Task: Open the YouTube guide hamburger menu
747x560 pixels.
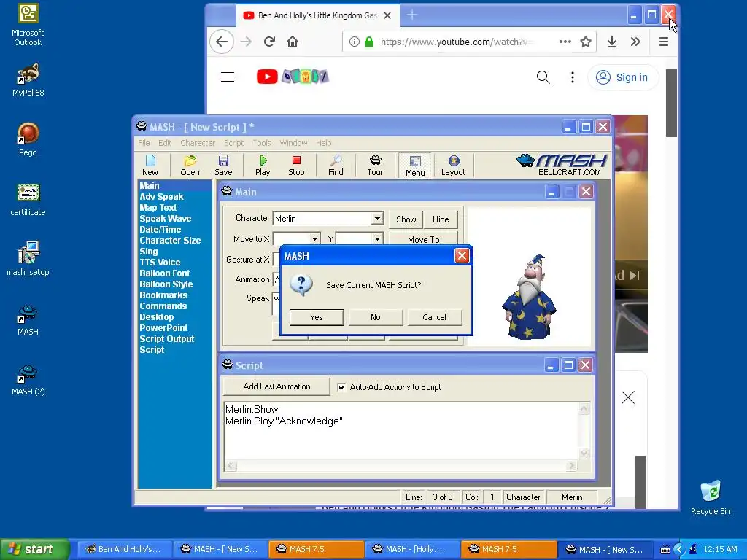Action: click(228, 77)
